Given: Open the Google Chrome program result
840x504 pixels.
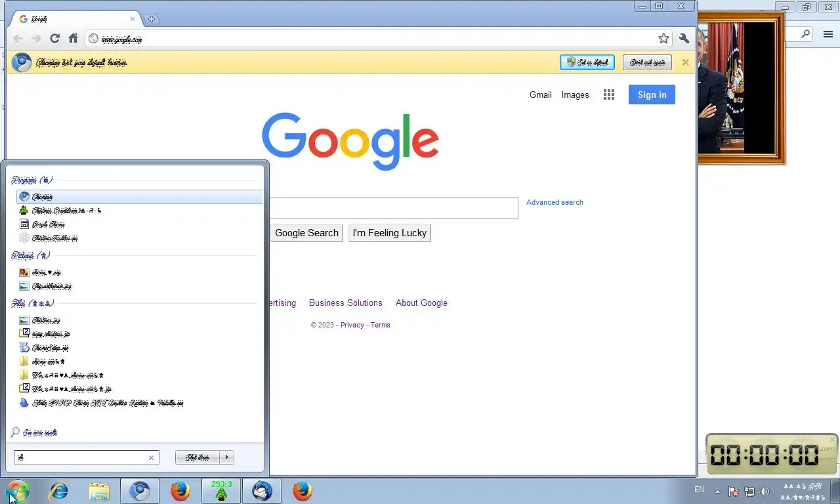Looking at the screenshot, I should tap(139, 224).
